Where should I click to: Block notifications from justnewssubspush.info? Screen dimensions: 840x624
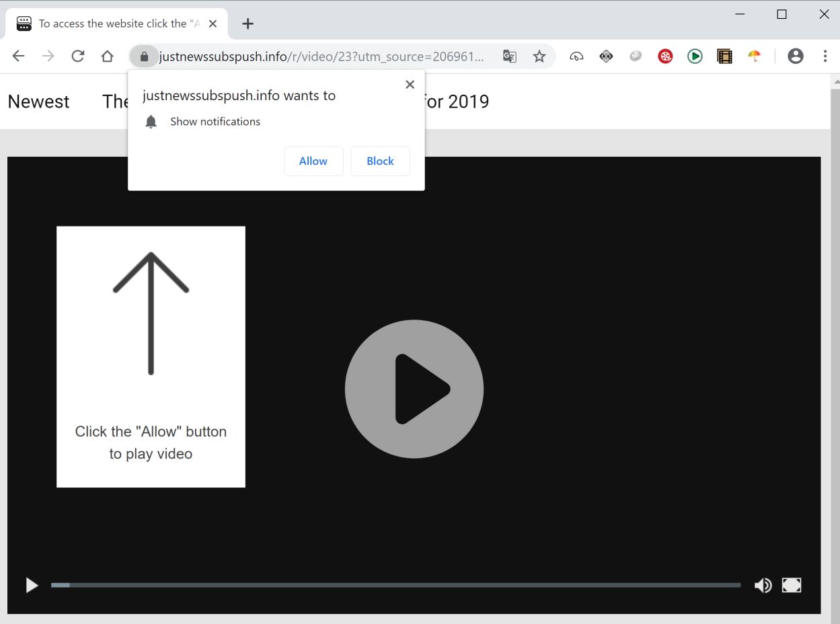(x=380, y=161)
